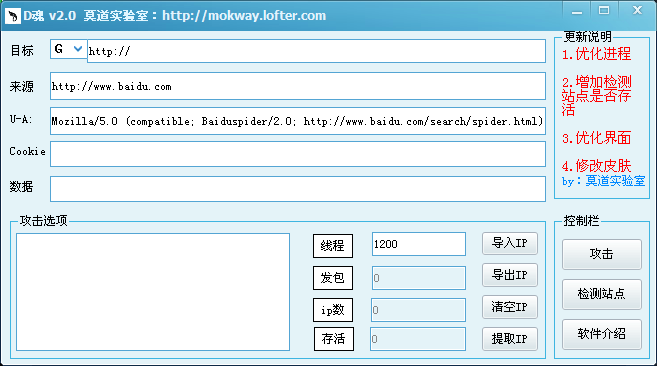This screenshot has height=366, width=657.
Task: Click the 存活 label button
Action: pyautogui.click(x=334, y=339)
